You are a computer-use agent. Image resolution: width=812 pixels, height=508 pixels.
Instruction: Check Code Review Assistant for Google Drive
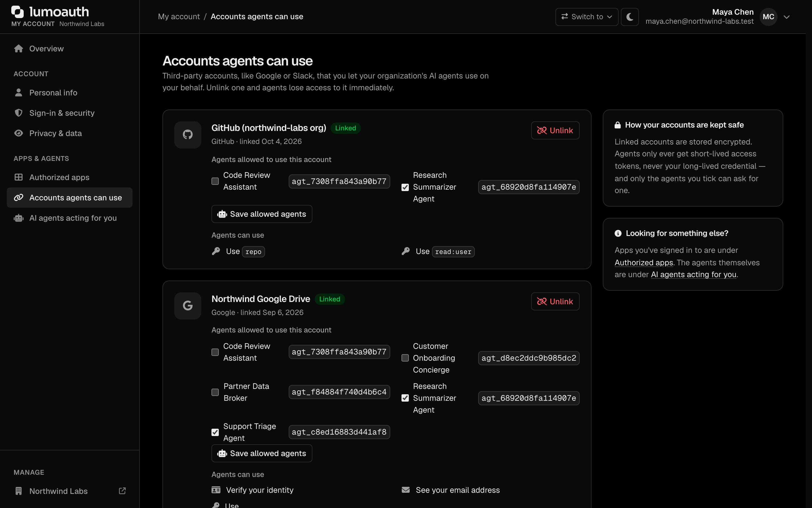(215, 352)
